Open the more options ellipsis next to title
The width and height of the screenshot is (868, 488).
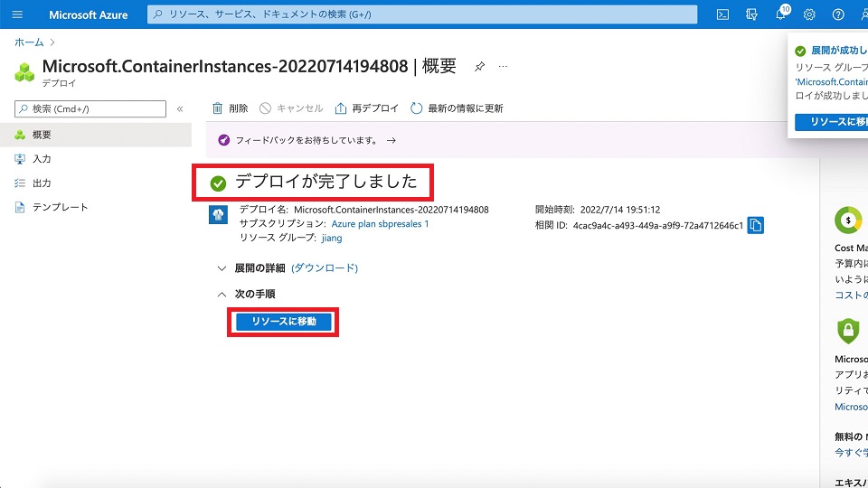503,66
